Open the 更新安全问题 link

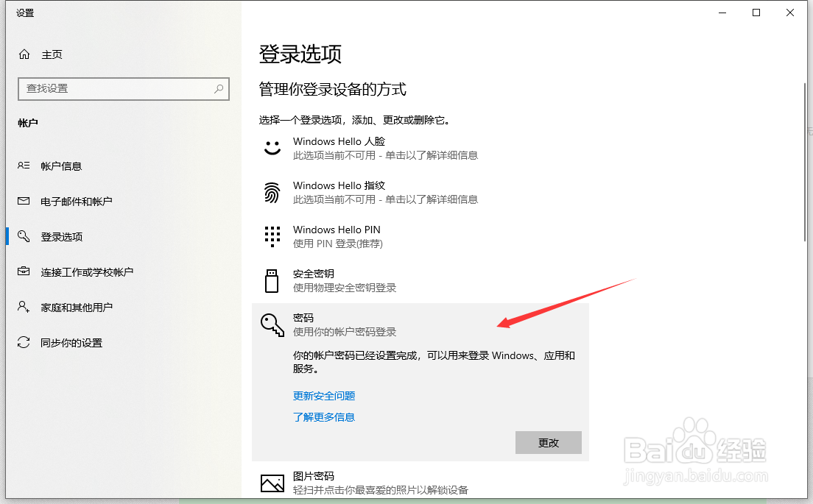(323, 395)
